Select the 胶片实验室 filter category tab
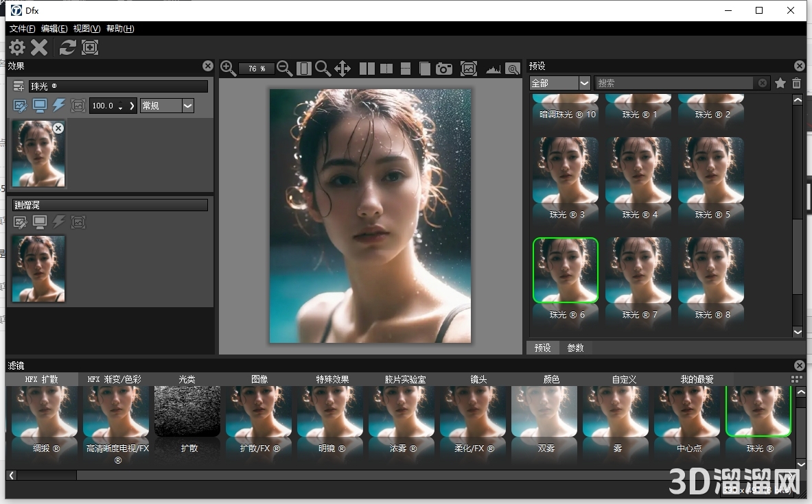 click(x=406, y=379)
